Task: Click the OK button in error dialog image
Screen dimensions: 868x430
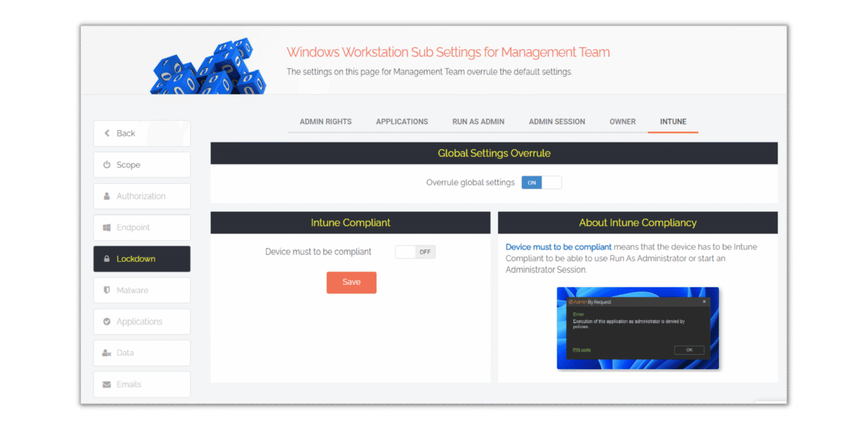Action: point(689,350)
